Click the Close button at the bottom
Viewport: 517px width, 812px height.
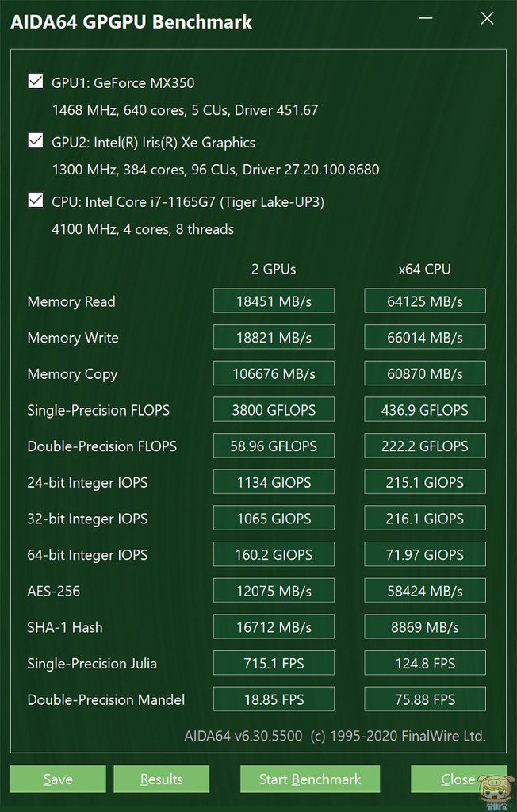click(x=458, y=779)
